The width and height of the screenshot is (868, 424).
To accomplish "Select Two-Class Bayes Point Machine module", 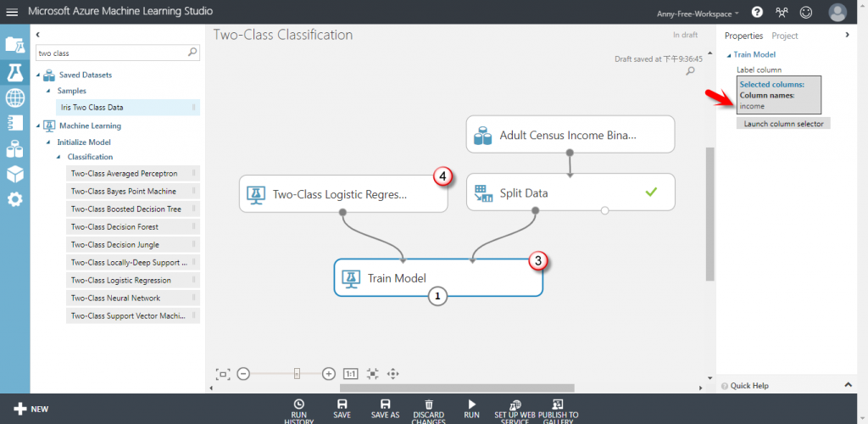I will coord(133,192).
